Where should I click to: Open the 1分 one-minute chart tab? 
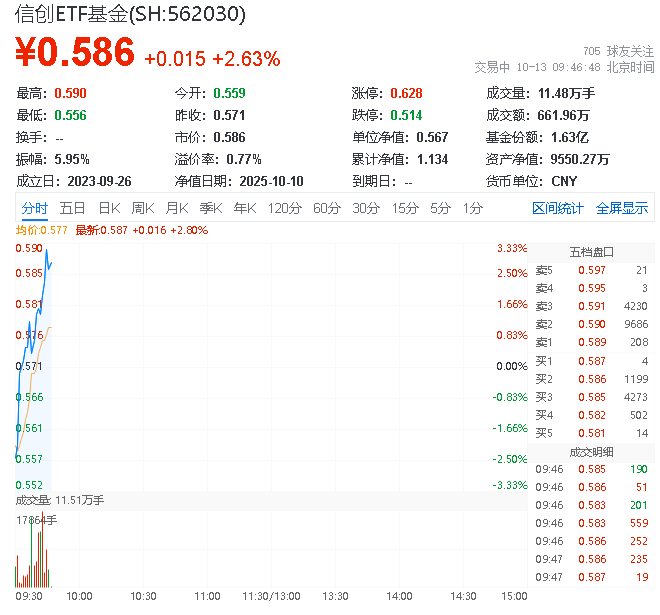click(472, 208)
